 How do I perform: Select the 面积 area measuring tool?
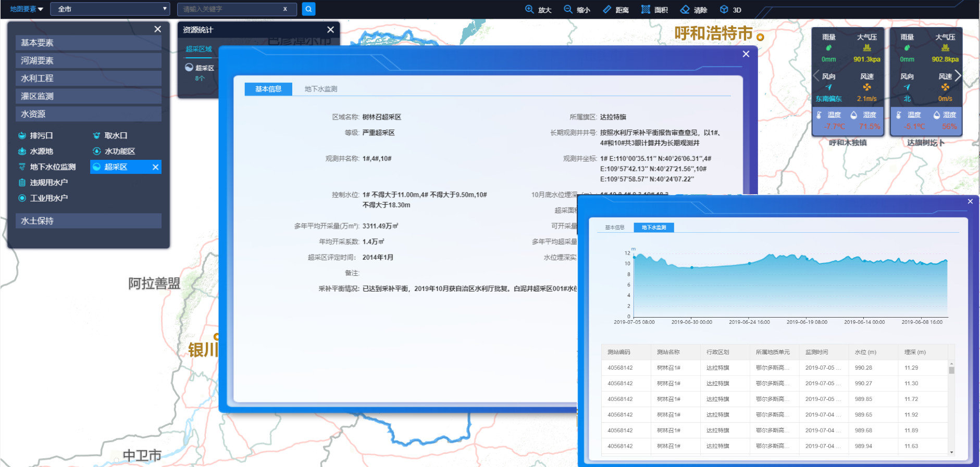(x=654, y=9)
